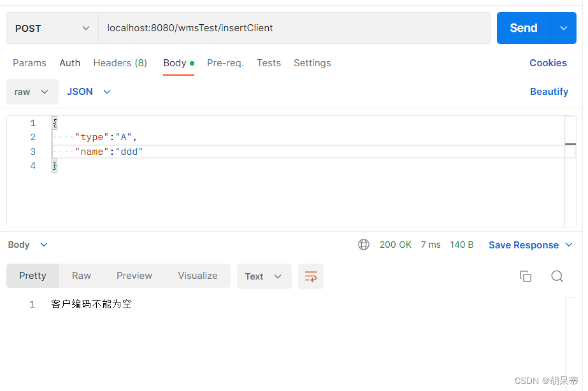Click the 7 ms response time
The image size is (588, 391).
tap(431, 245)
